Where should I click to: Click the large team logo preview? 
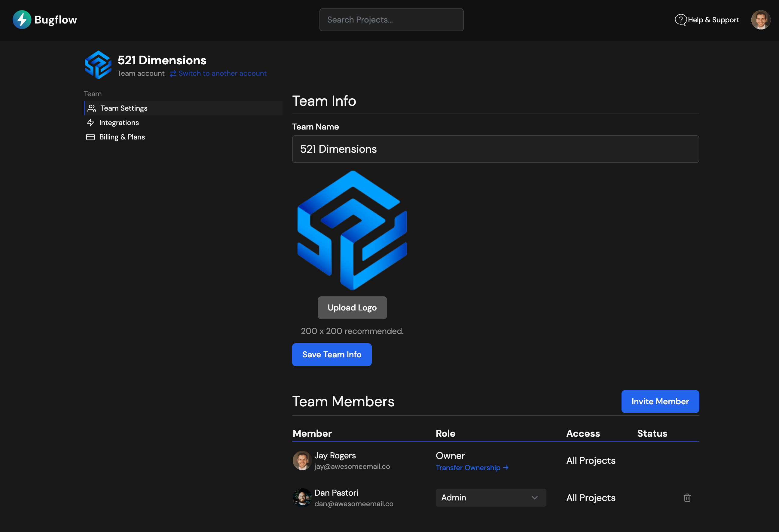pyautogui.click(x=352, y=231)
